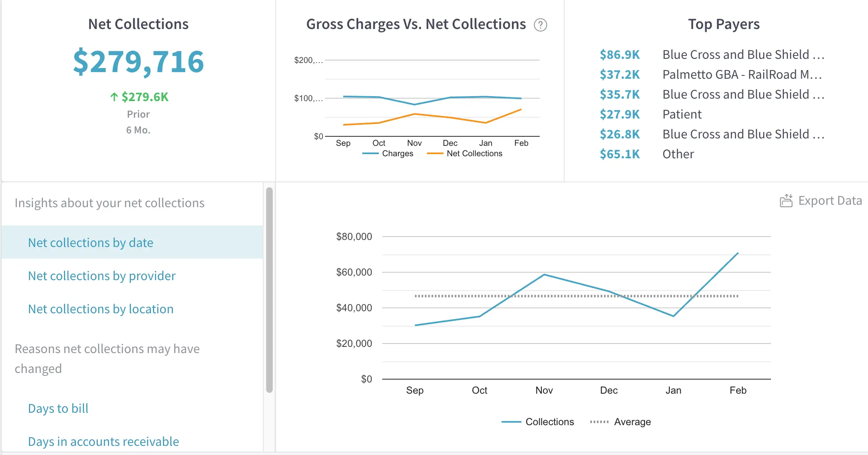Click the insights panel vertical scrollbar

[269, 290]
